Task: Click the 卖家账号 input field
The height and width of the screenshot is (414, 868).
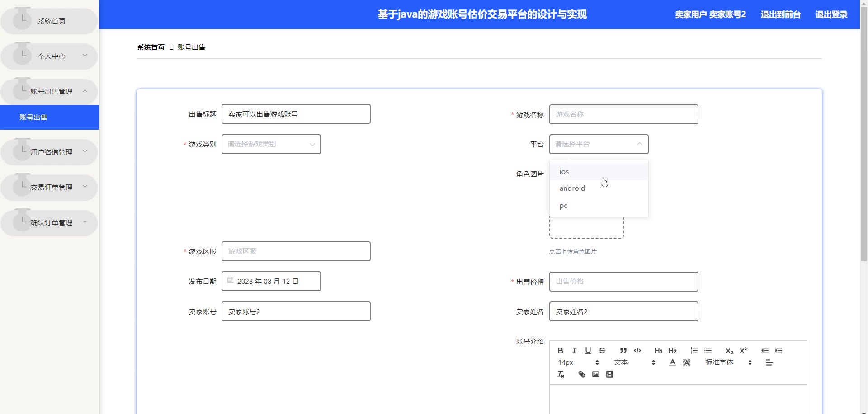Action: coord(296,311)
